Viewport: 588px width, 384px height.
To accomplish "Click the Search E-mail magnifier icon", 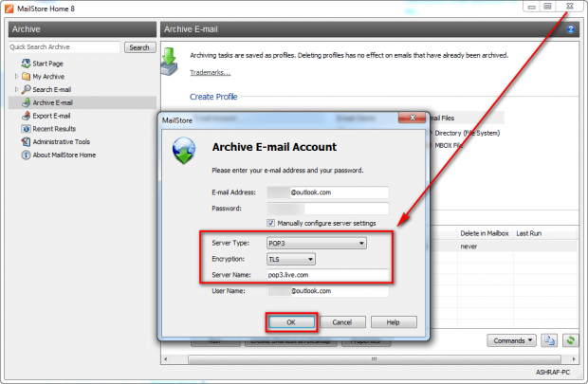I will (26, 89).
